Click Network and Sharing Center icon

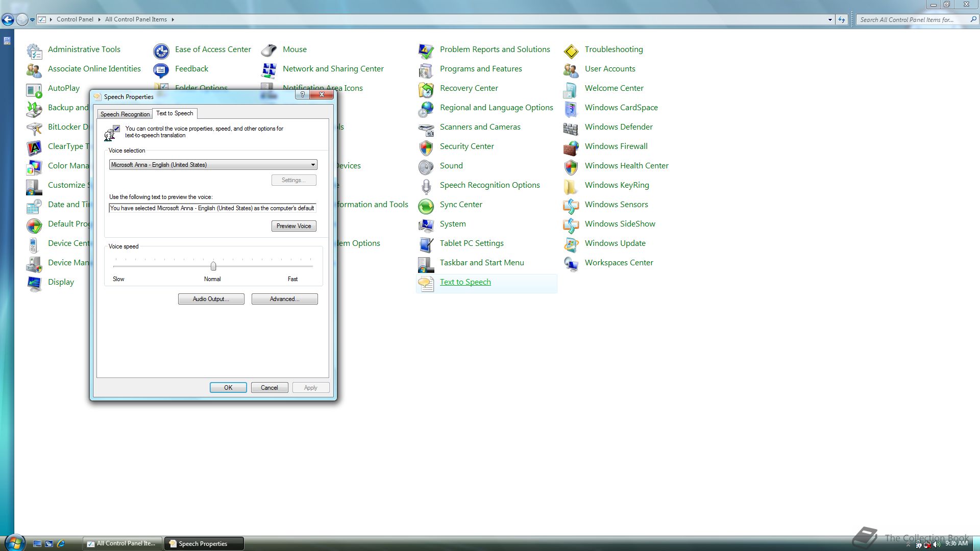tap(269, 69)
